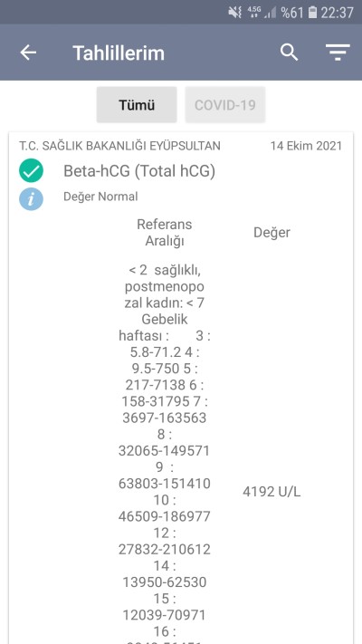Switch to the COVID-19 tab
Image resolution: width=362 pixels, height=644 pixels.
coord(225,105)
